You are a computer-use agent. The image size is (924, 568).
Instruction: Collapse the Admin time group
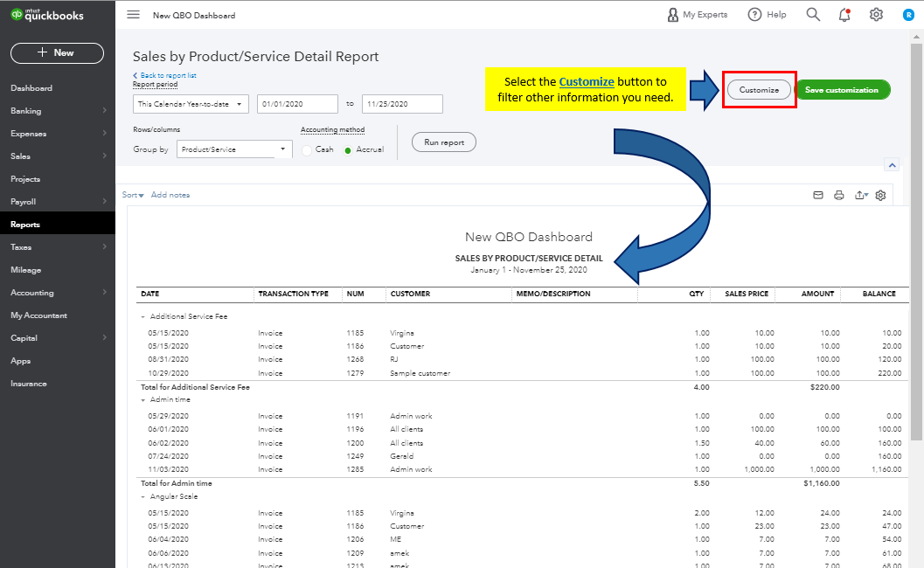pyautogui.click(x=142, y=400)
